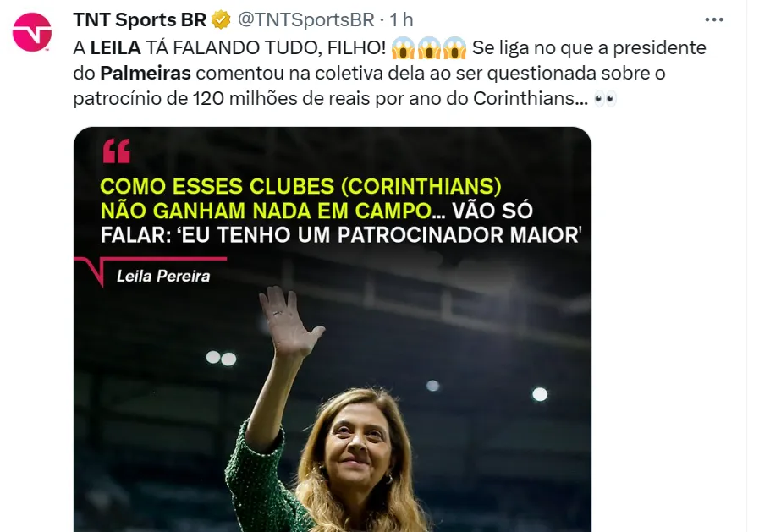Click the third screaming face emoji

[454, 48]
